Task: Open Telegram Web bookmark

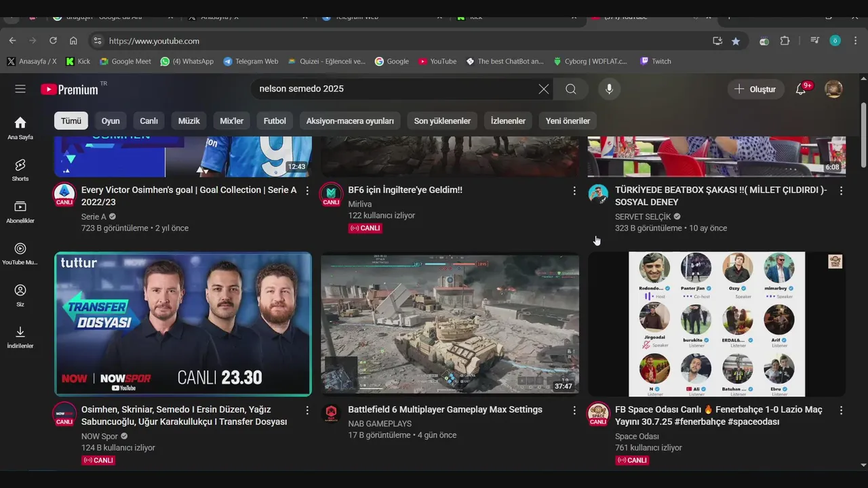Action: pyautogui.click(x=251, y=61)
